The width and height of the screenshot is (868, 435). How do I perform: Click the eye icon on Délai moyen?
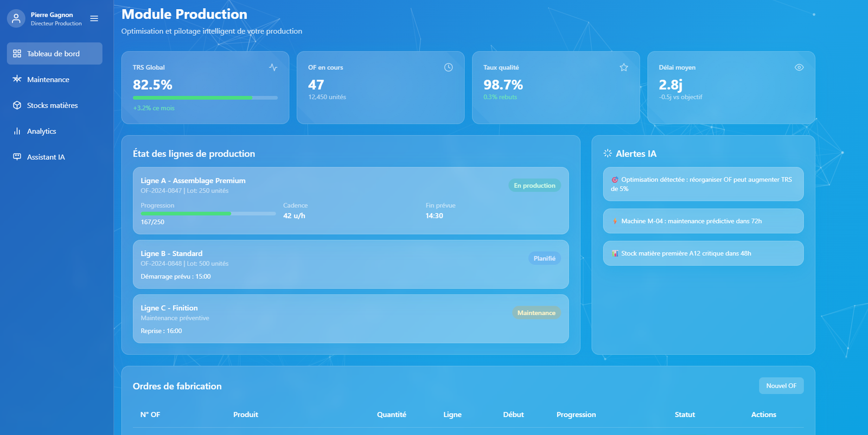pyautogui.click(x=799, y=67)
